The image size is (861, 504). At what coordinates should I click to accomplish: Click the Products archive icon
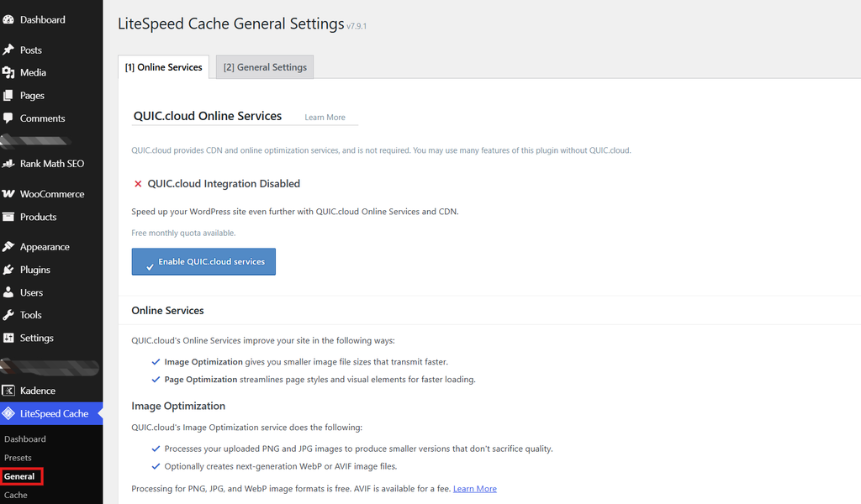[8, 217]
